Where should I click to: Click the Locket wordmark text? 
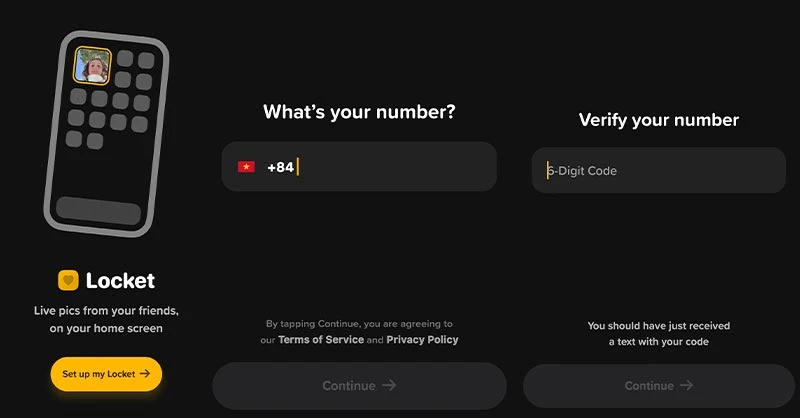click(x=120, y=281)
